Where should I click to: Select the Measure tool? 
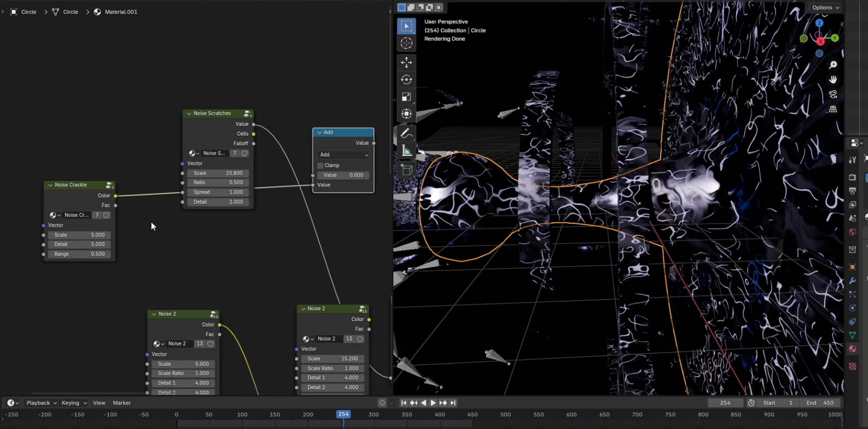click(406, 150)
